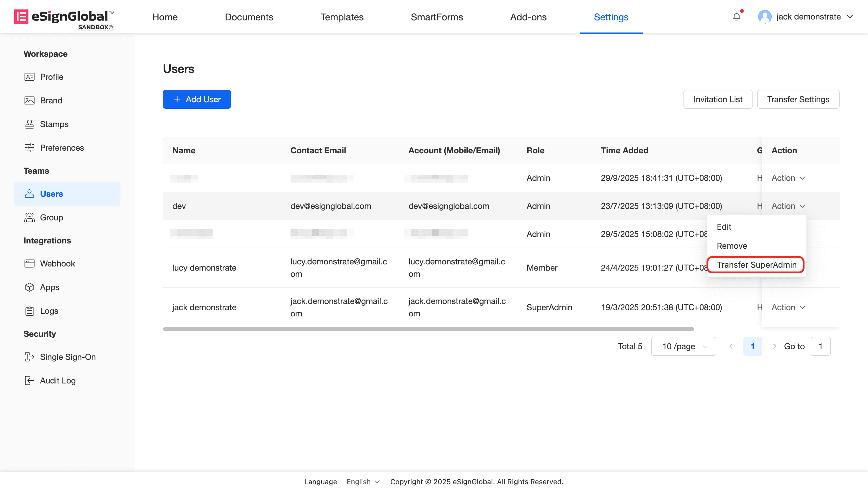Click the eSignGlobal logo
The height and width of the screenshot is (491, 868).
pos(64,17)
